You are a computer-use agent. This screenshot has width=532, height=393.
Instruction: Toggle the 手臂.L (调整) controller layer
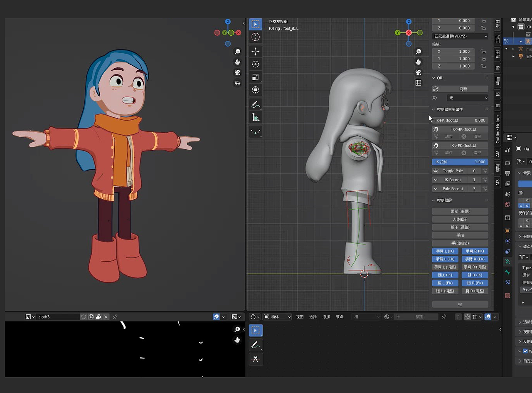445,267
